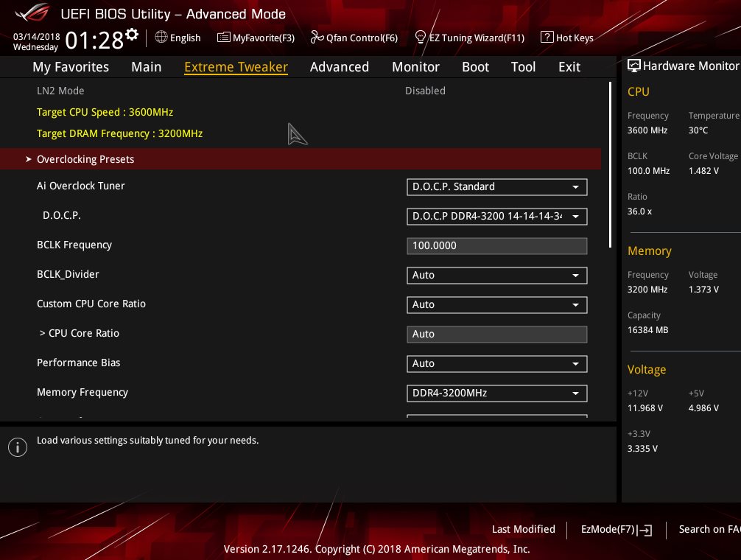Select the Extreme Tweaker tab

pyautogui.click(x=236, y=67)
